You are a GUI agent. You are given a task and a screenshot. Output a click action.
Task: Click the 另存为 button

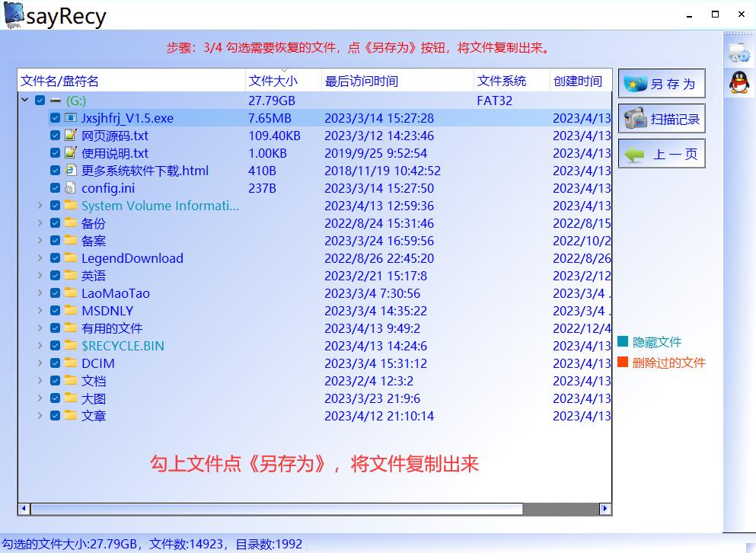pyautogui.click(x=661, y=82)
